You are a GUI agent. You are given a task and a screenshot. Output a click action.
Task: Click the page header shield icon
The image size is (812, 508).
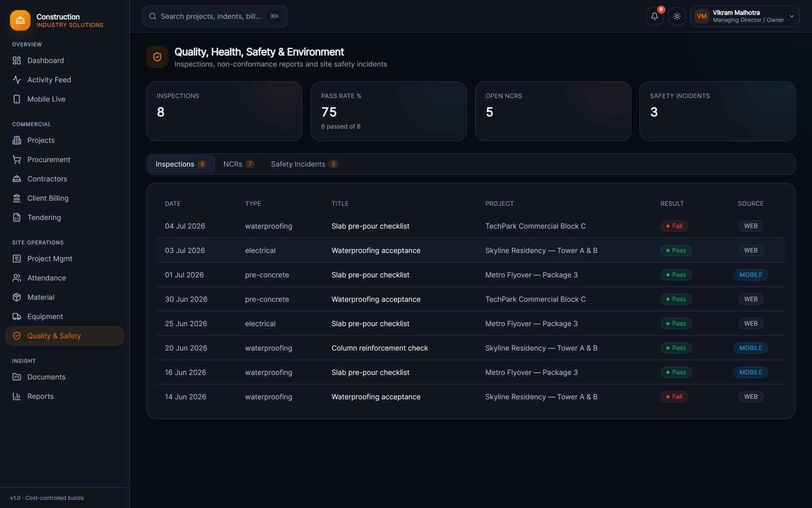[x=157, y=57]
